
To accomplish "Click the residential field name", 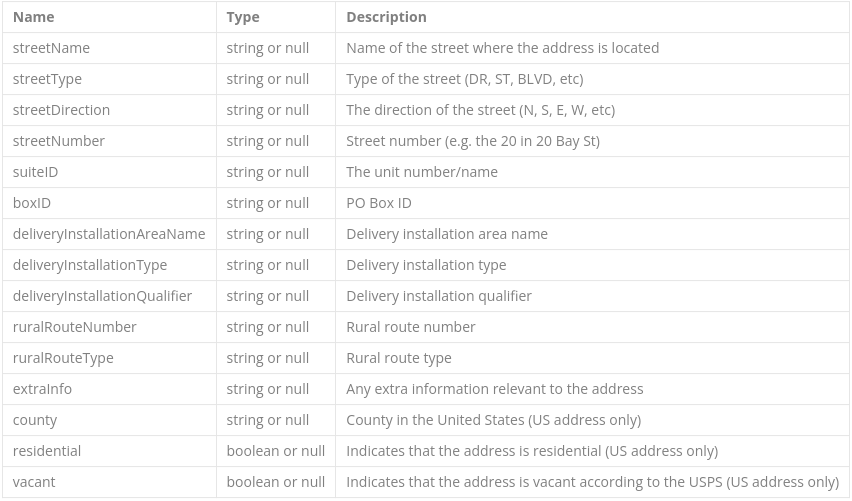I will point(47,451).
